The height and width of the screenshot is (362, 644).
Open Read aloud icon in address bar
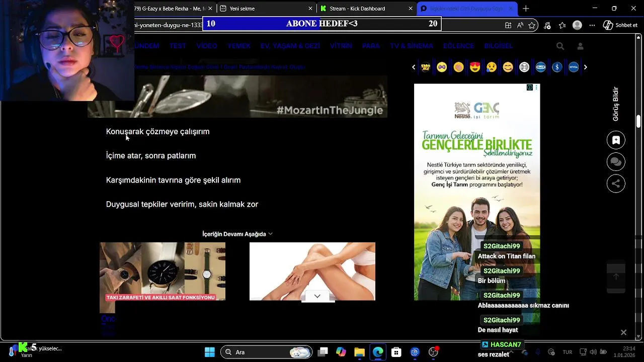(x=520, y=25)
